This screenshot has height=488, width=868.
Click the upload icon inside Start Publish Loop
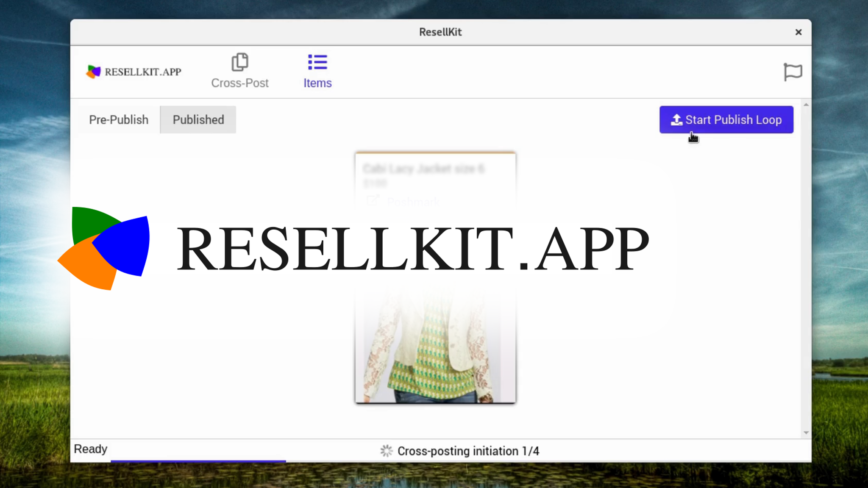676,119
